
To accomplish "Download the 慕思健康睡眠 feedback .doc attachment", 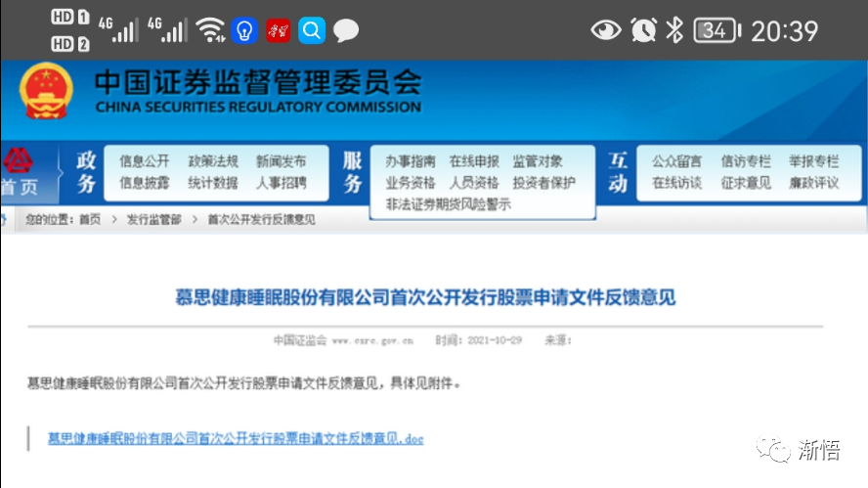I will pos(236,439).
